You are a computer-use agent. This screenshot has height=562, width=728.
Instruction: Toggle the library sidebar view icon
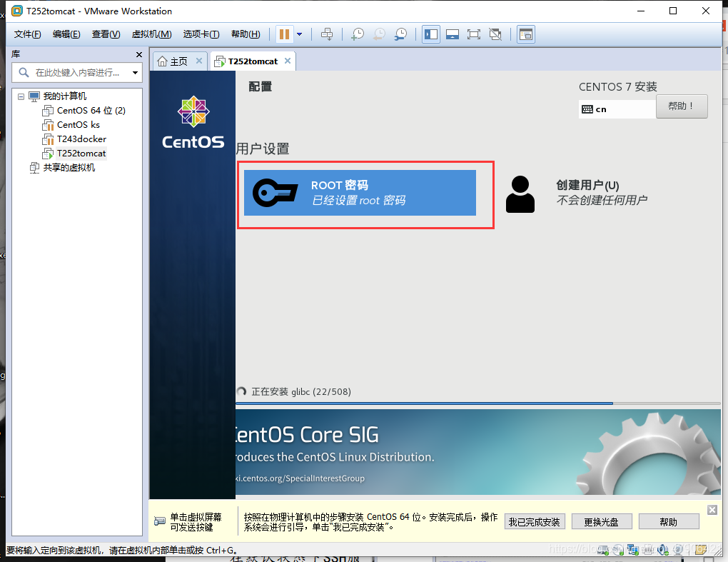pyautogui.click(x=431, y=34)
